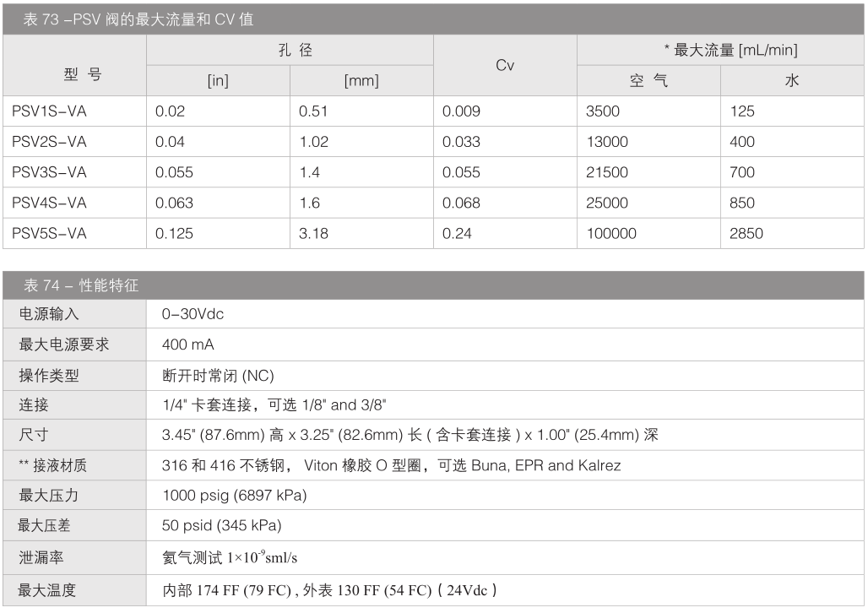Select the value '400 mA'

(187, 344)
